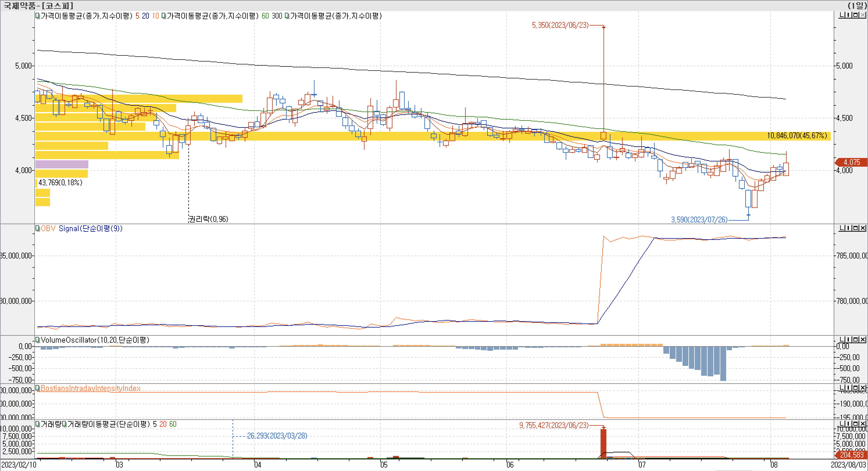Click the purple volume profile bar

(x=62, y=164)
